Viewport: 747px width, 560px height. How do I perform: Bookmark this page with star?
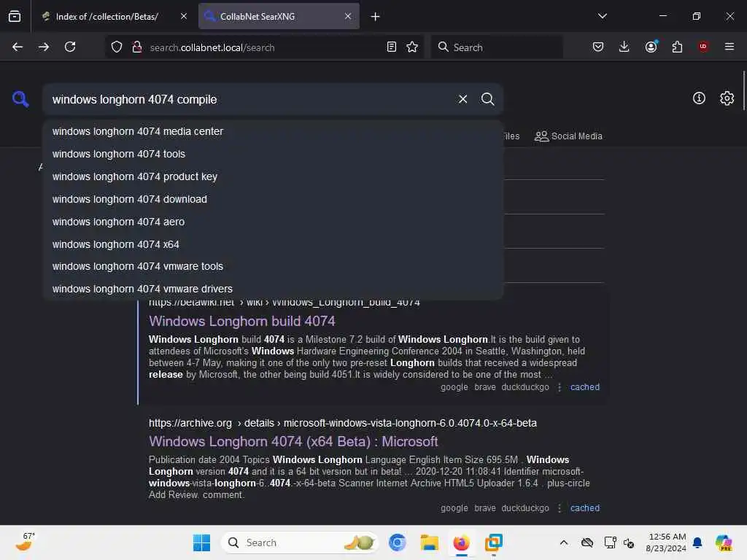coord(412,47)
